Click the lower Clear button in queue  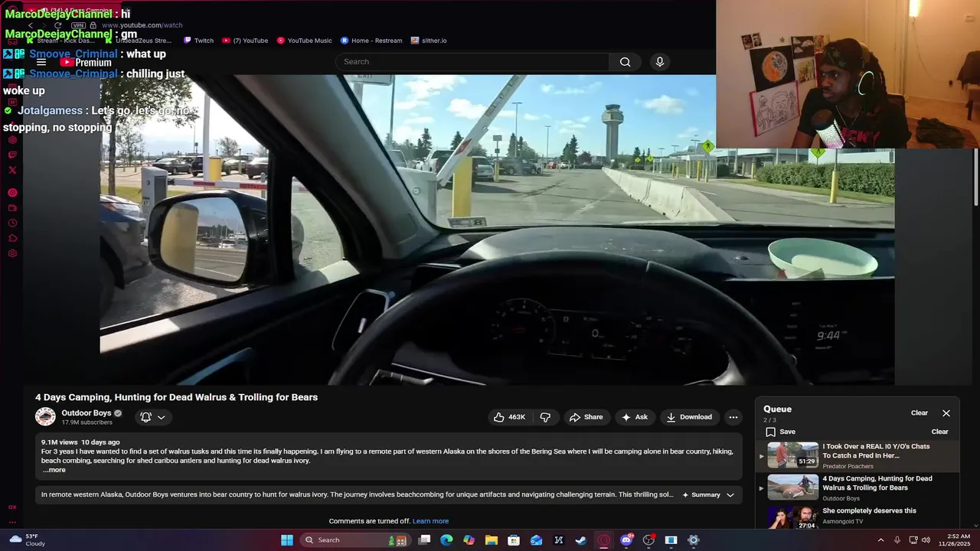click(939, 432)
